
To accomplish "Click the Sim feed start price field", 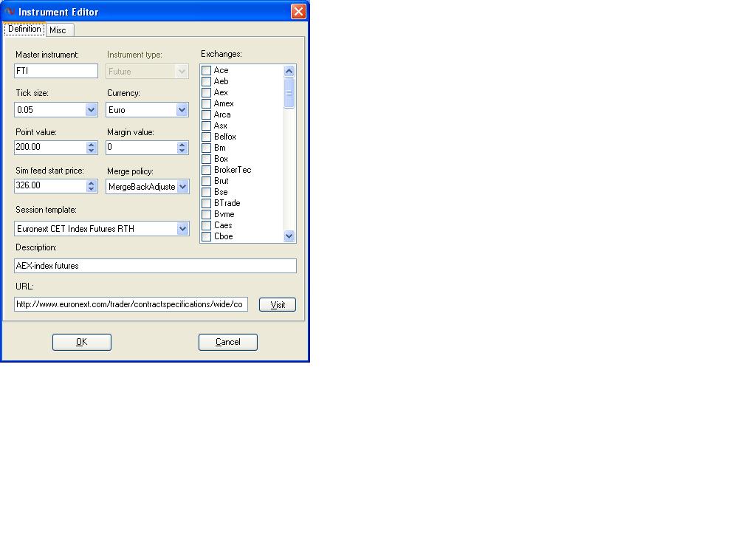I will pyautogui.click(x=50, y=185).
